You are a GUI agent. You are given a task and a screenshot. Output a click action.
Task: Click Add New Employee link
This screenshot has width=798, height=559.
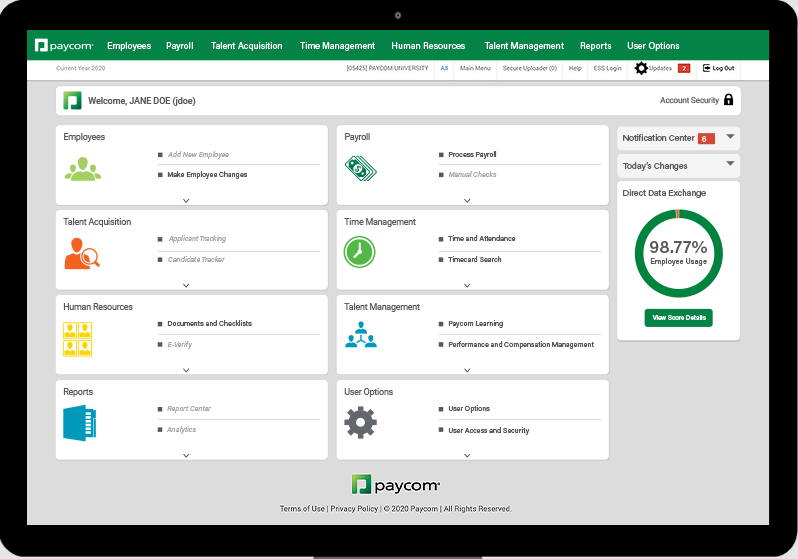198,154
